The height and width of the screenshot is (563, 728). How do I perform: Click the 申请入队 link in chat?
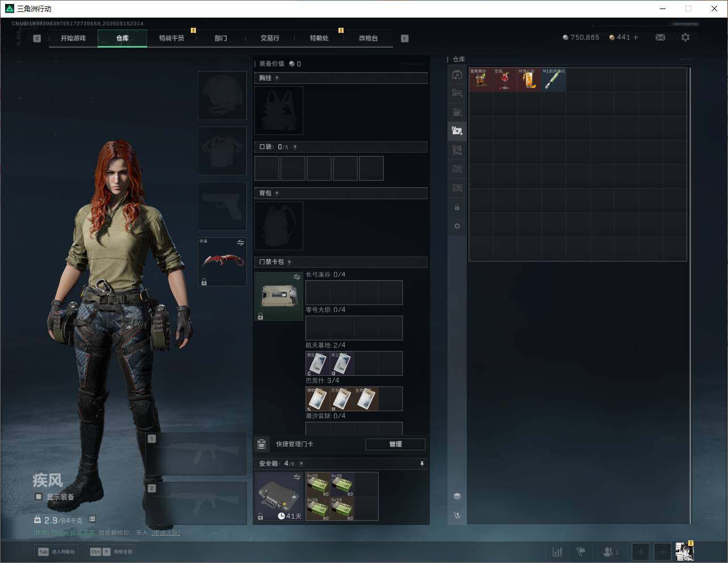click(166, 533)
